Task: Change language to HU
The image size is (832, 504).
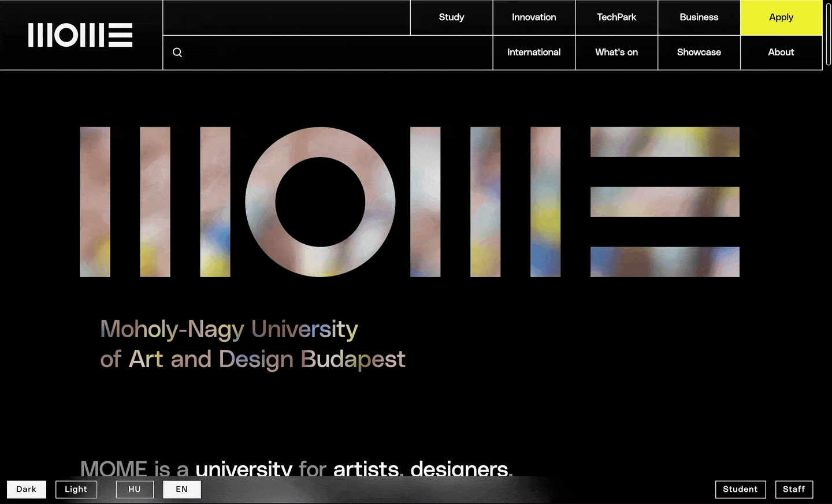Action: 135,490
